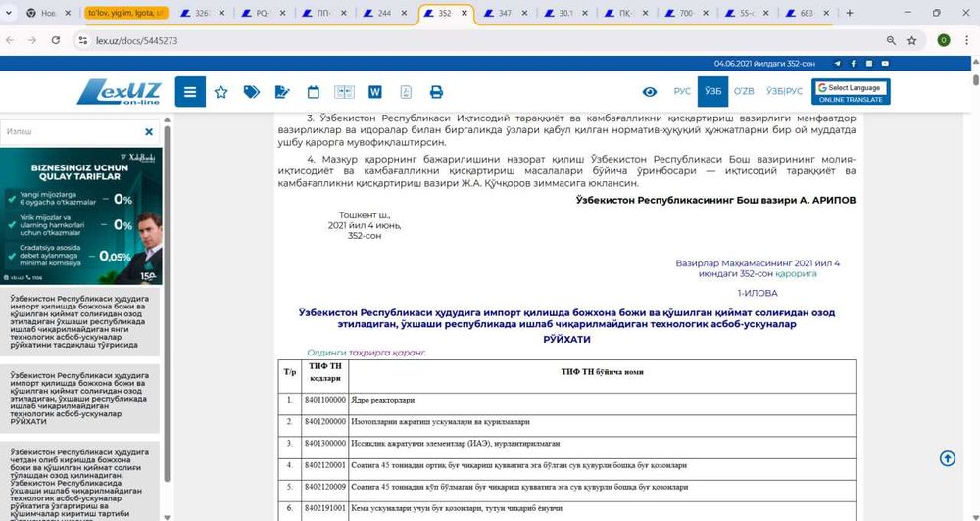Screen dimensions: 980x521
Task: Bookmark this page with browser star
Action: [911, 40]
